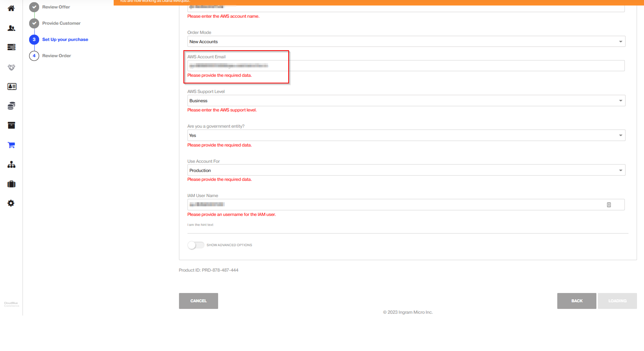Click the handshake icon in the sidebar
Image resolution: width=644 pixels, height=351 pixels.
pyautogui.click(x=11, y=67)
